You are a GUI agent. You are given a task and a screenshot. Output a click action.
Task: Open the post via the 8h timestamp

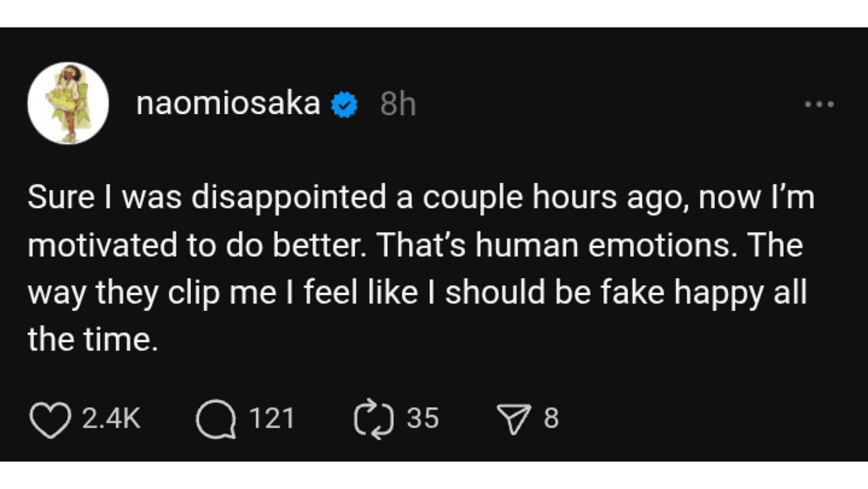[x=398, y=104]
